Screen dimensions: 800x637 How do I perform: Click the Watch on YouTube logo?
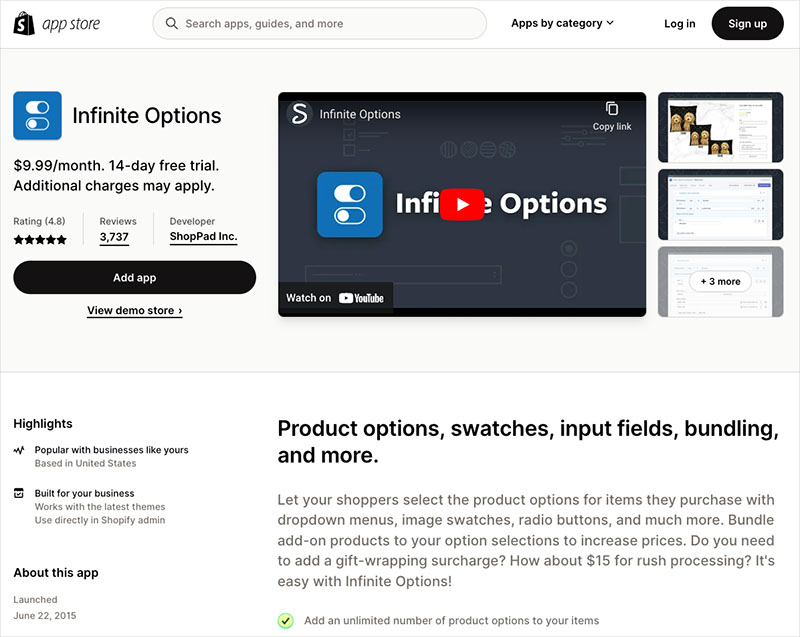click(361, 298)
